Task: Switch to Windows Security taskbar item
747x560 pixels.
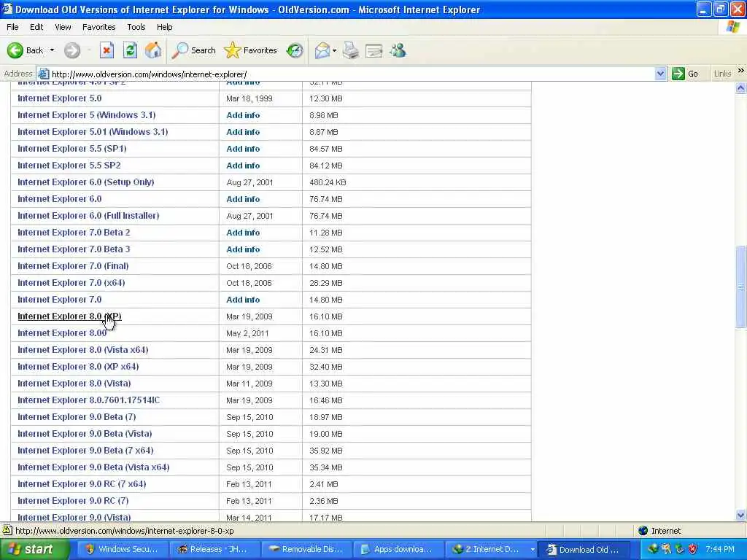Action: pos(122,550)
